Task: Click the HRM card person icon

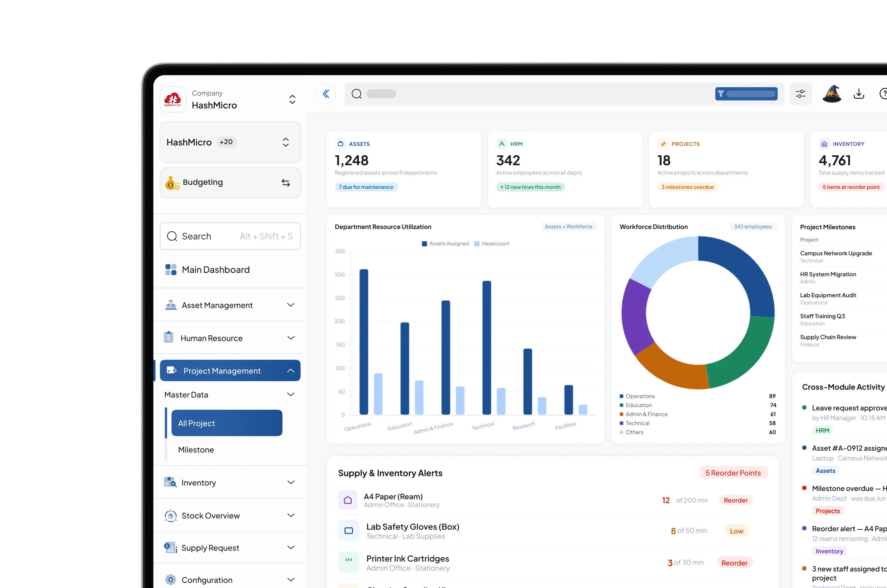Action: click(x=502, y=144)
